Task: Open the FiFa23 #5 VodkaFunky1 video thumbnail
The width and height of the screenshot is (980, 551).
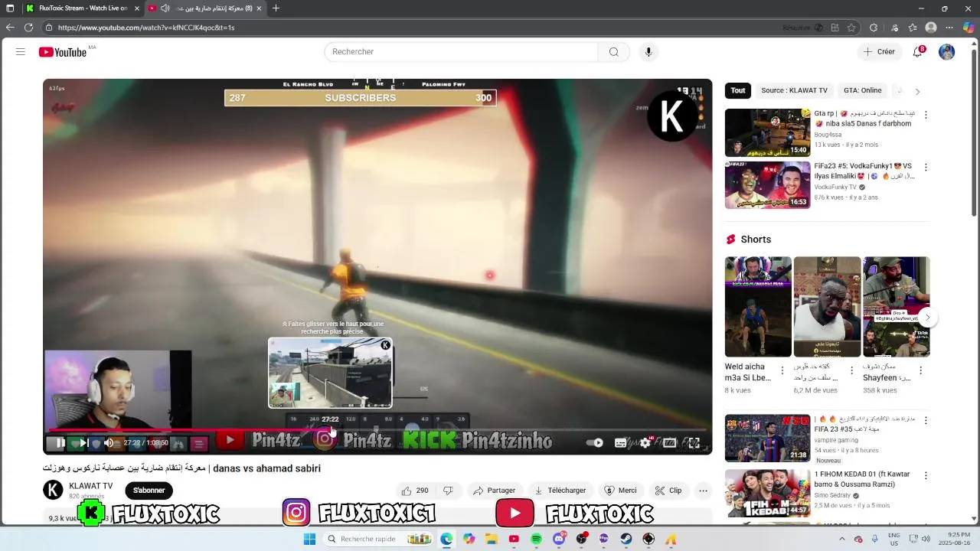Action: coord(767,185)
